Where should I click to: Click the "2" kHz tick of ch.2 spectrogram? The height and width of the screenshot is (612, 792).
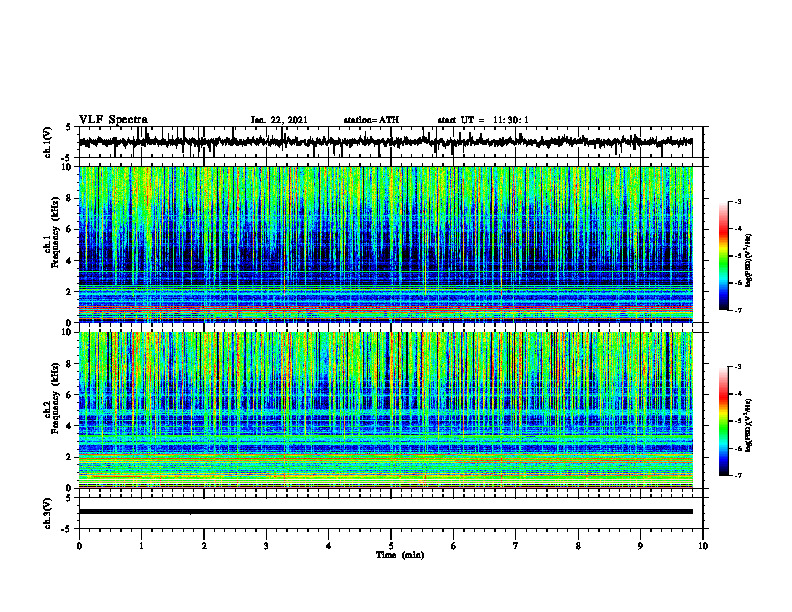tap(70, 457)
